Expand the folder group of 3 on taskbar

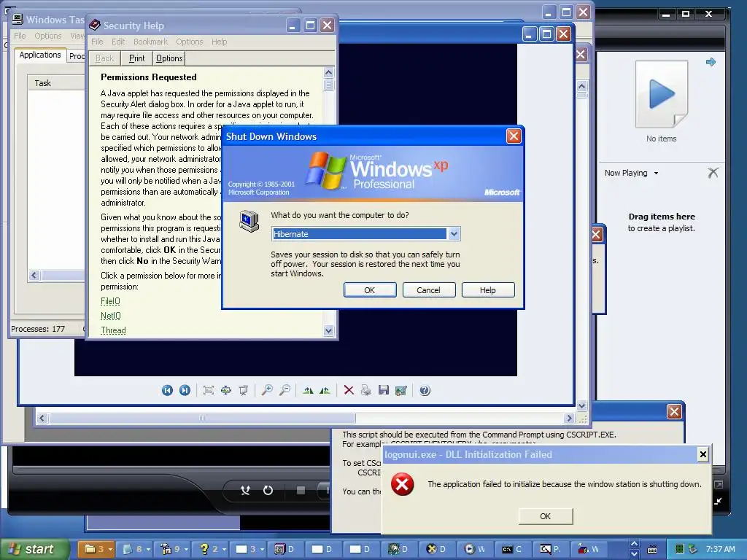96,549
